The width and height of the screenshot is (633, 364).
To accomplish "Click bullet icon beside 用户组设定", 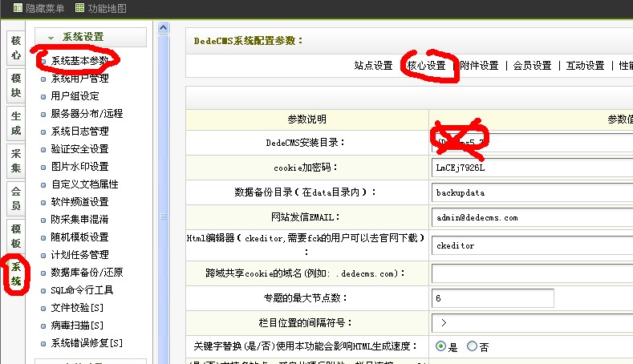I will 43,97.
